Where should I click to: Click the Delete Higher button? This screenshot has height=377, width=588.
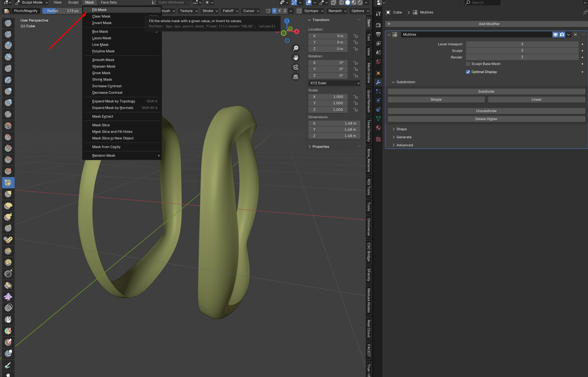486,119
